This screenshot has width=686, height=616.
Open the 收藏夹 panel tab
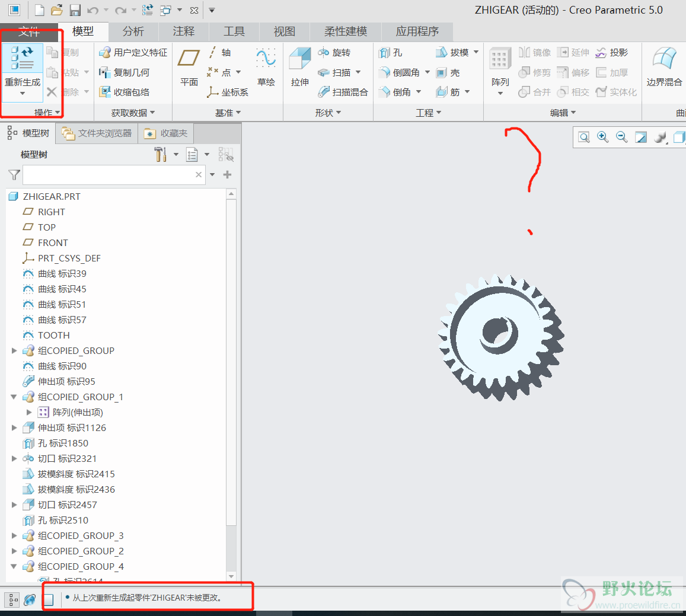(x=166, y=133)
